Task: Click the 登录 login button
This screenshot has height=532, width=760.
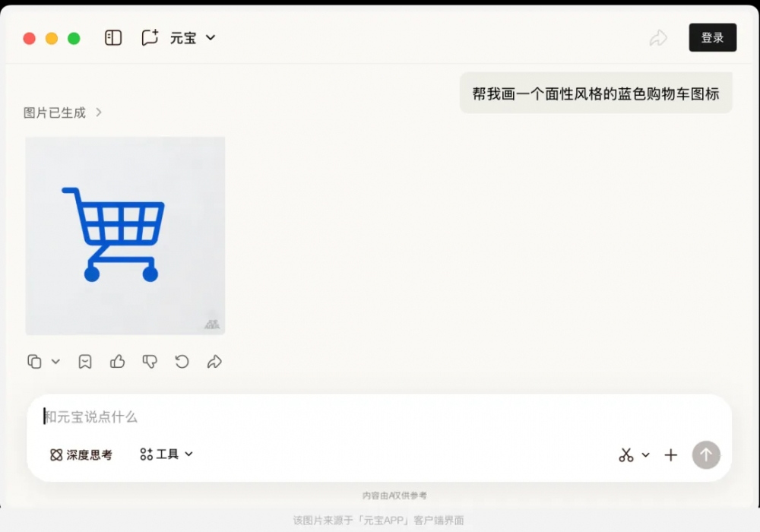Action: [713, 37]
